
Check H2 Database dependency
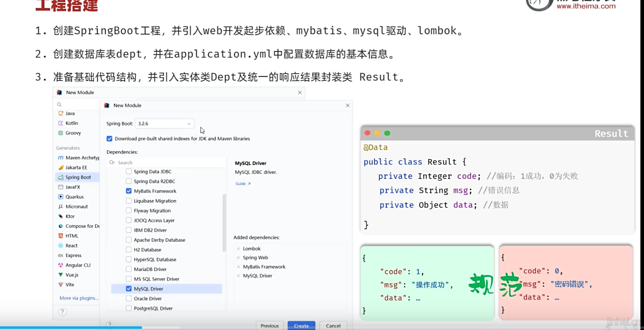(129, 249)
